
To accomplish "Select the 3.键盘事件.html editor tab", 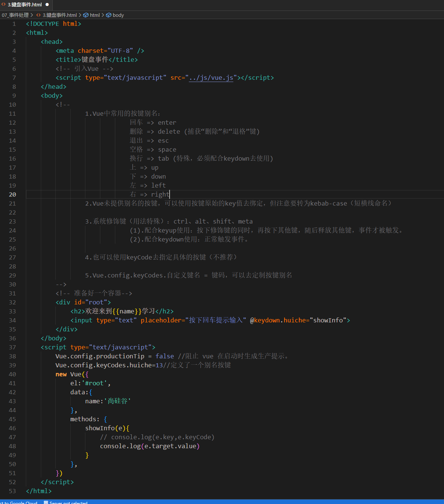I will [26, 5].
